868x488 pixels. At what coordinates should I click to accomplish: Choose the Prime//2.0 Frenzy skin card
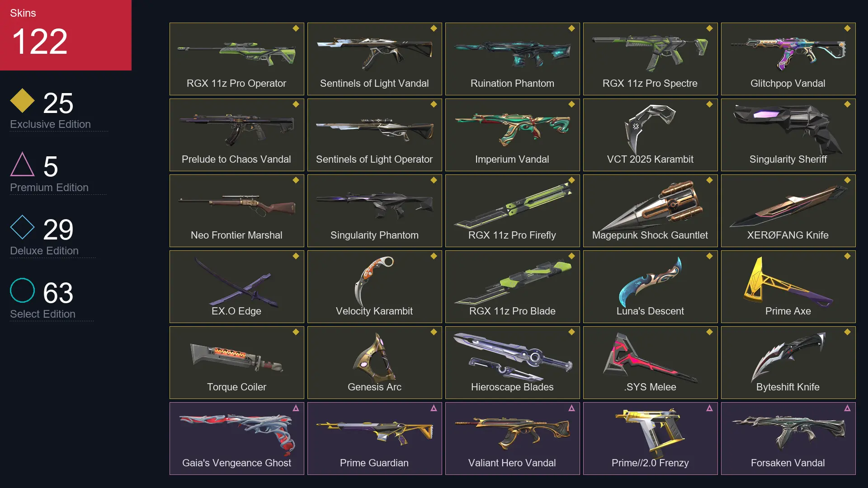coord(650,438)
